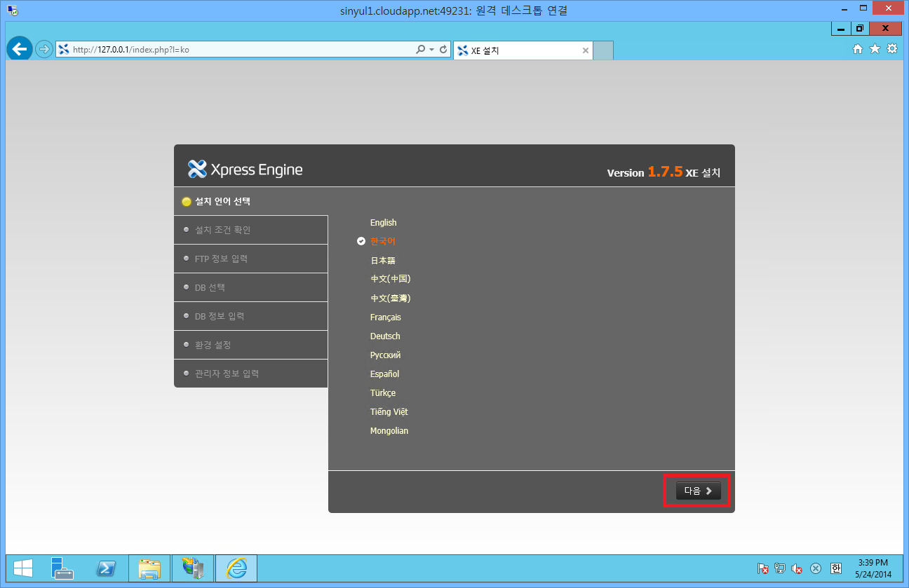Select Deutsch language option
Image resolution: width=909 pixels, height=588 pixels.
[x=385, y=336]
